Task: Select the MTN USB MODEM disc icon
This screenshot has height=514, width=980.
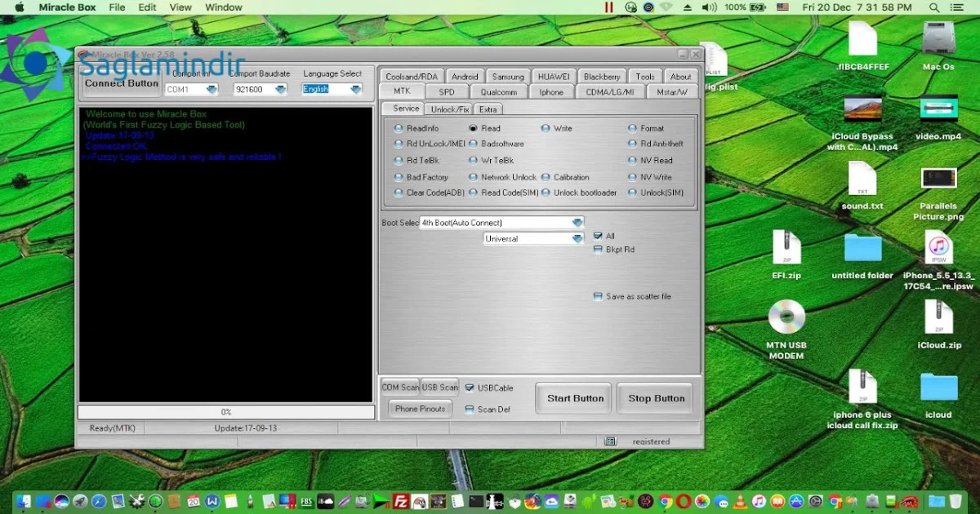Action: (x=786, y=317)
